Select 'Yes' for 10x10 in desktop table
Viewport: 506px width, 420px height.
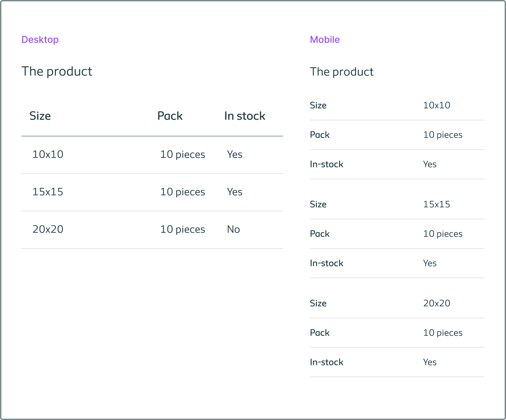[x=234, y=154]
